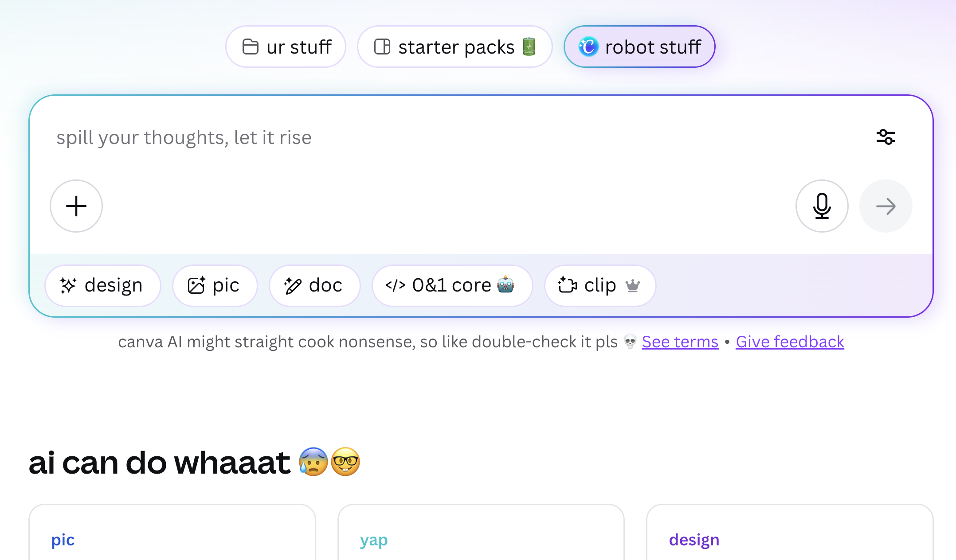Click the code icon on the 0&1 core chip
956x560 pixels.
pyautogui.click(x=395, y=285)
